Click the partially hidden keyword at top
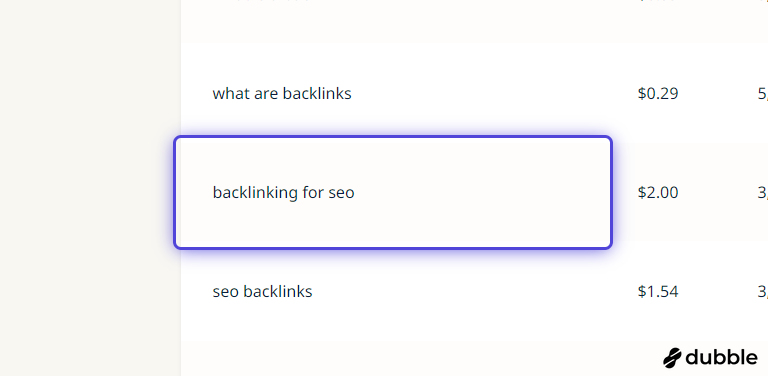Viewport: 768px width, 376px height. click(260, 1)
